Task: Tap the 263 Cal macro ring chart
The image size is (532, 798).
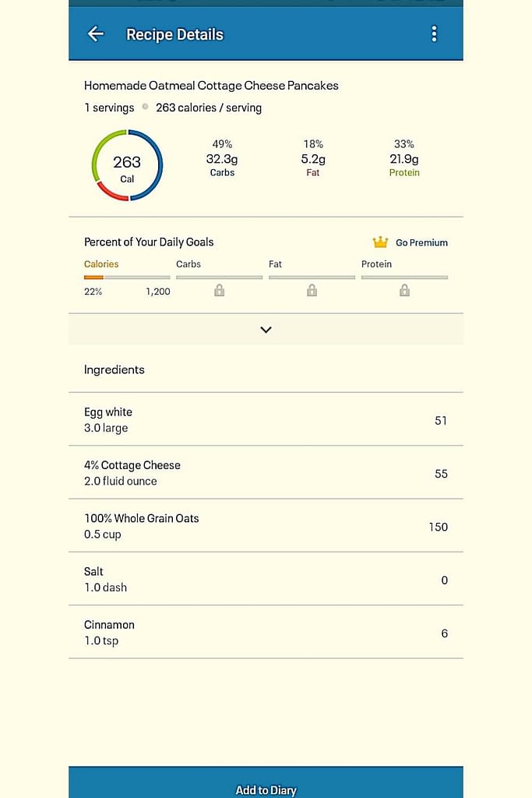Action: [127, 165]
